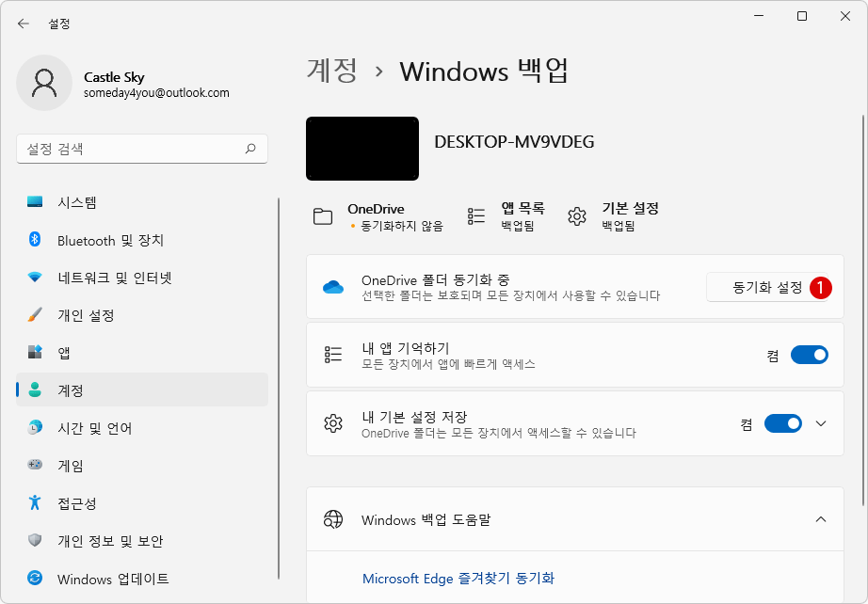Screen dimensions: 868x604
Task: Click the Accessibility figure icon
Action: click(35, 502)
